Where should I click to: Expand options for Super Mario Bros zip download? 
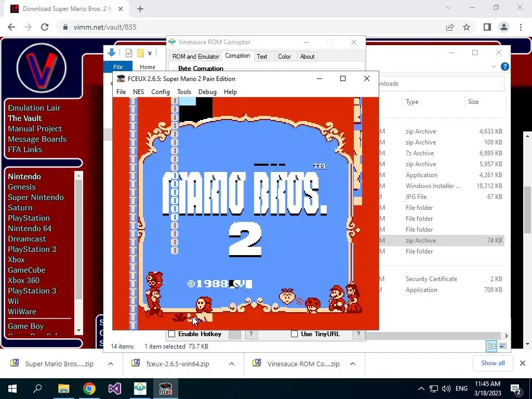click(111, 364)
